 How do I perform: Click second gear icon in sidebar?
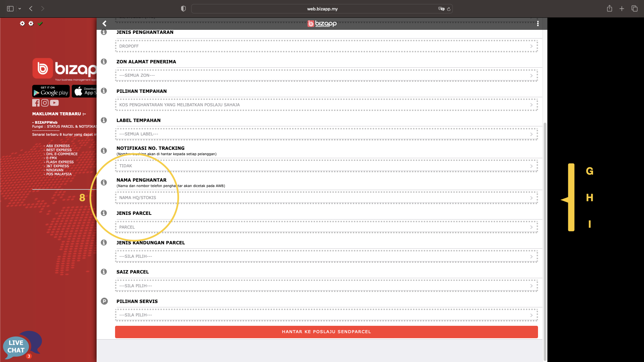point(31,23)
